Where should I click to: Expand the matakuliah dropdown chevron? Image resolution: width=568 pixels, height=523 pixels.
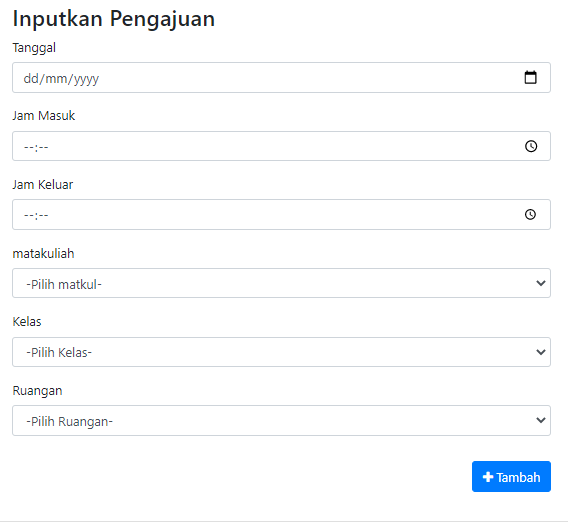tap(540, 283)
